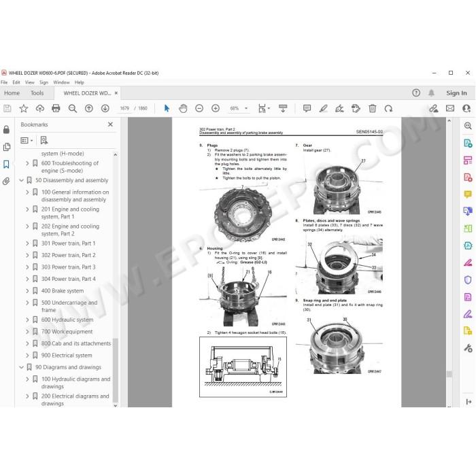Find current bookmark icon
The height and width of the screenshot is (476, 476).
pos(44,140)
